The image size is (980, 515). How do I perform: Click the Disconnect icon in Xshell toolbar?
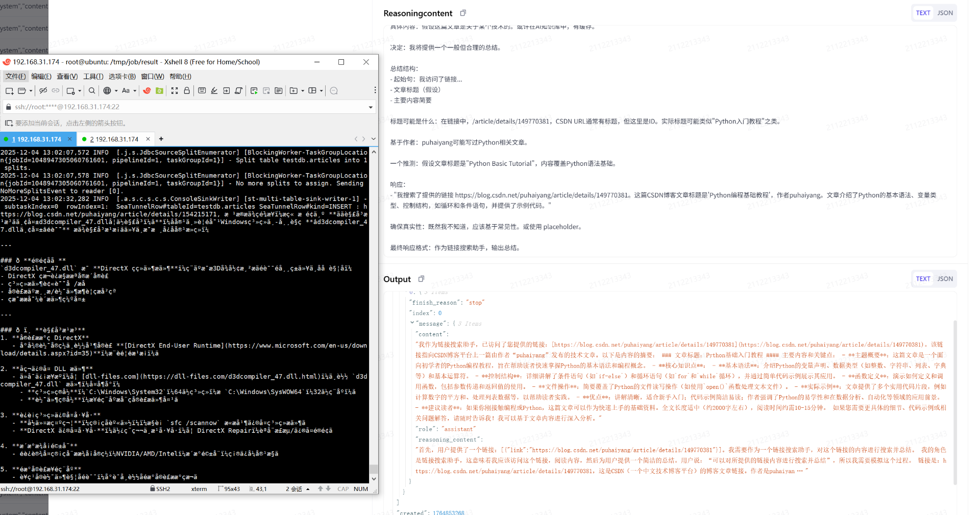(x=43, y=91)
